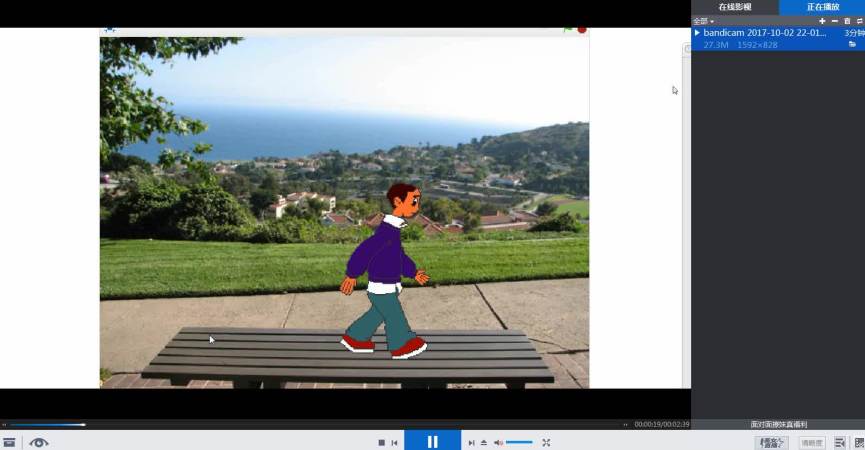Click the green flag in the video
Image resolution: width=865 pixels, height=450 pixels.
click(x=568, y=30)
